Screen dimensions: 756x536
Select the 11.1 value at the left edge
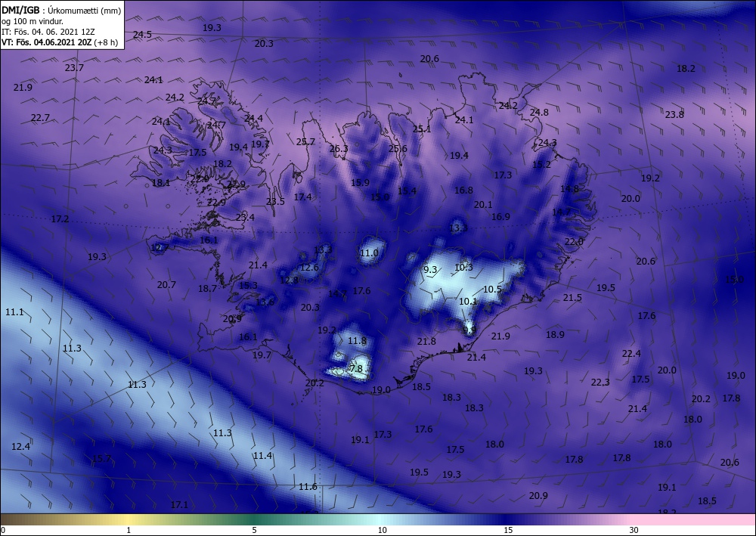pos(14,312)
